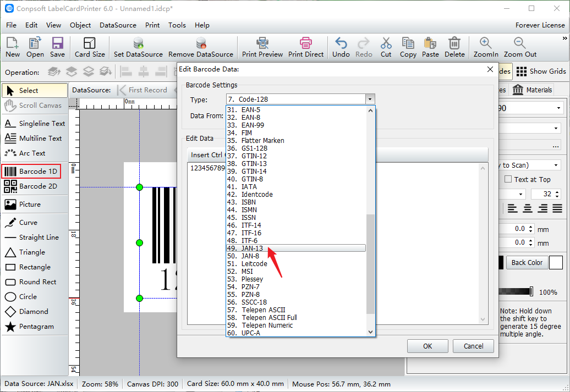The width and height of the screenshot is (570, 392).
Task: Select the Rectangle shape tool
Action: [x=35, y=267]
